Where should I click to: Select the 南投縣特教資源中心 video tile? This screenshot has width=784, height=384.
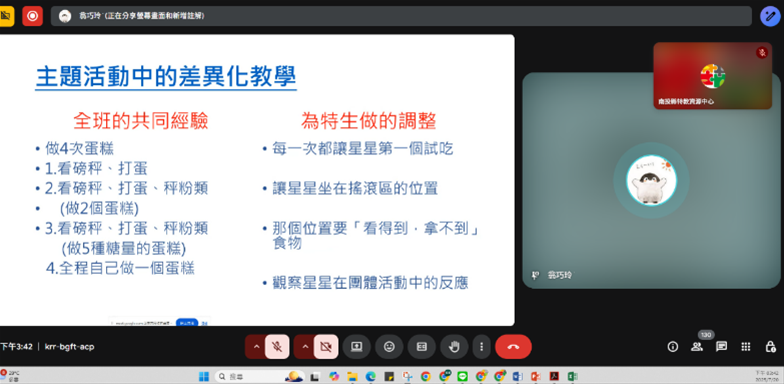(x=712, y=76)
